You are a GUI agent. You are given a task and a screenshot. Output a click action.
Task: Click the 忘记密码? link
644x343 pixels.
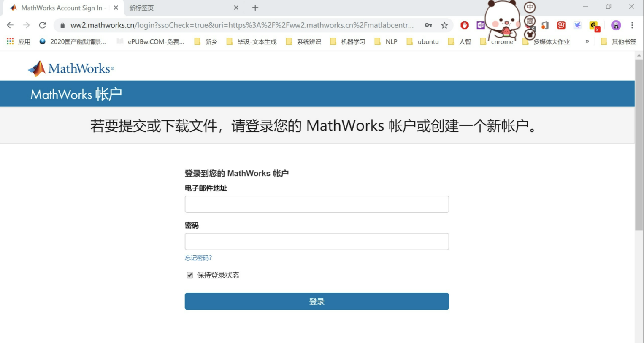(198, 258)
